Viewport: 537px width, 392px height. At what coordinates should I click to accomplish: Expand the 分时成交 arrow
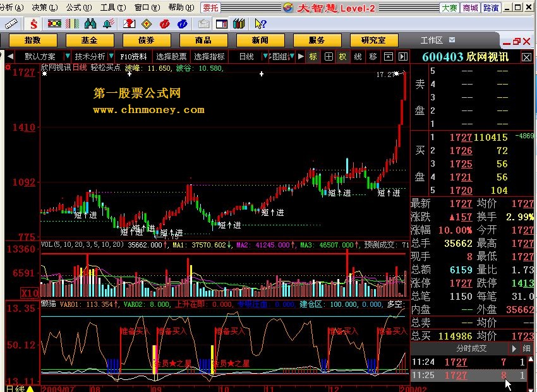click(x=514, y=348)
